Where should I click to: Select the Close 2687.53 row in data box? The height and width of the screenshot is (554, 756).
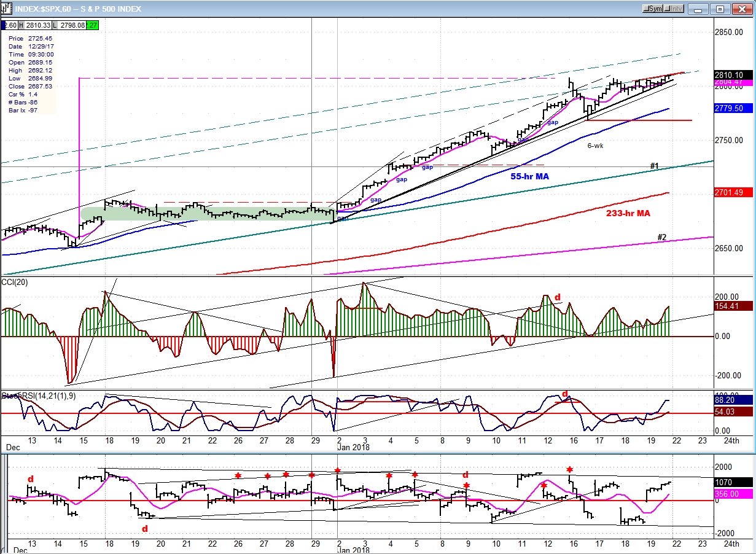pos(31,86)
